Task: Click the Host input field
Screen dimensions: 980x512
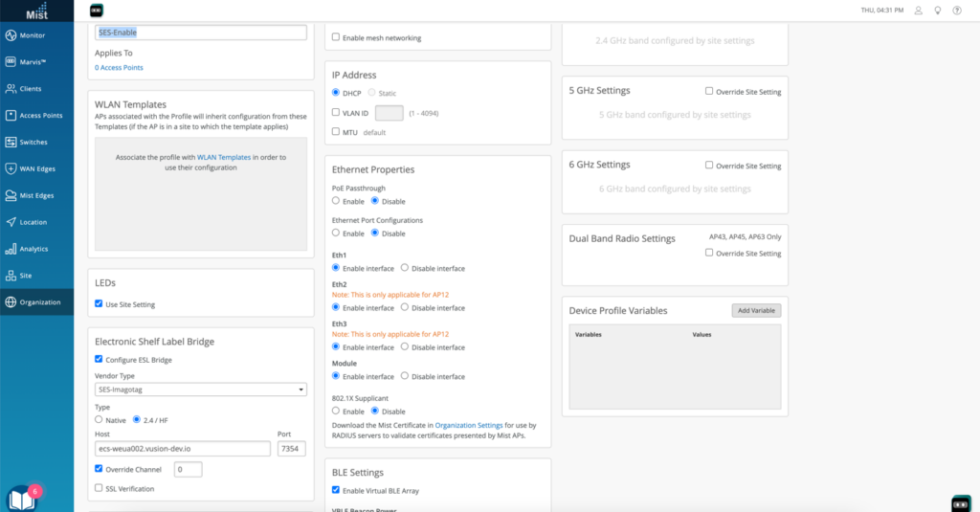Action: [183, 449]
